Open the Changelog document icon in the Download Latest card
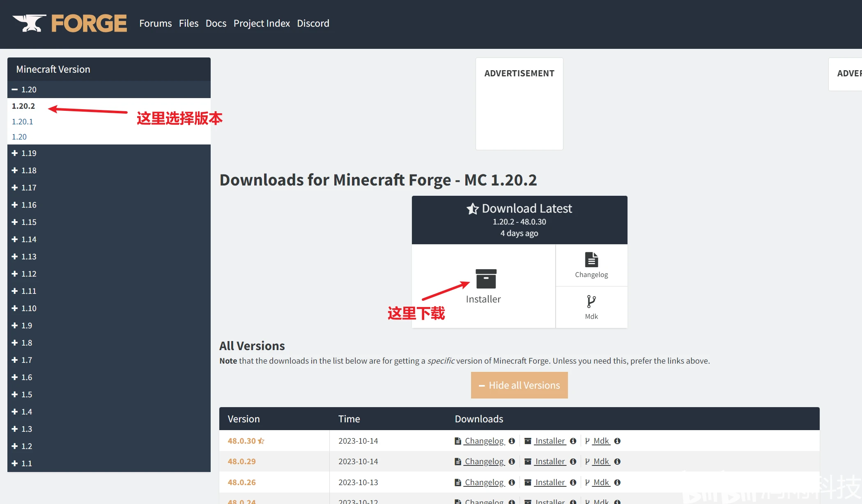The height and width of the screenshot is (504, 862). [591, 260]
